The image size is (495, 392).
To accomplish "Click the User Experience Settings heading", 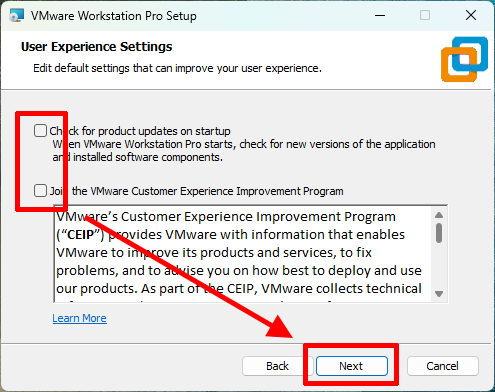I will click(97, 47).
